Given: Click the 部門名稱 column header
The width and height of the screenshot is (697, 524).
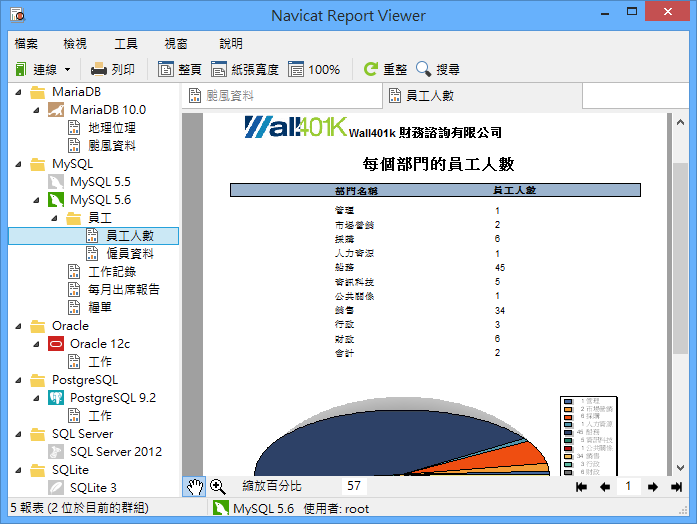Looking at the screenshot, I should (357, 191).
